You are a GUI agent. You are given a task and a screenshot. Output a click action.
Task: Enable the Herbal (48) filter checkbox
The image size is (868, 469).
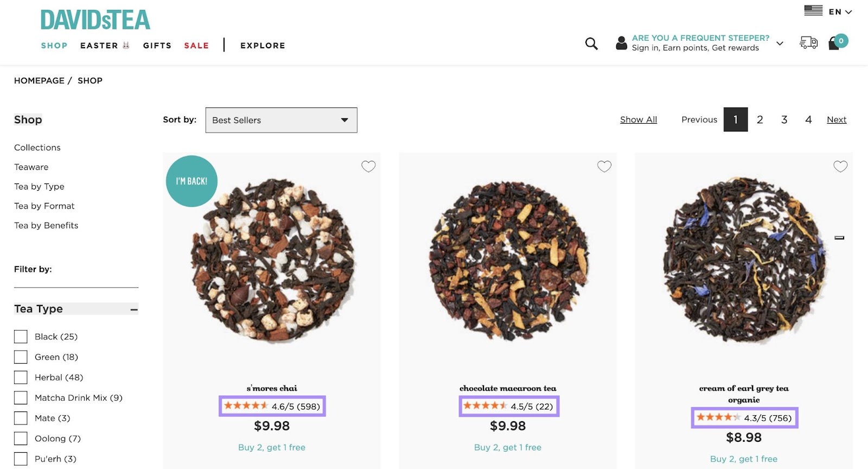20,377
